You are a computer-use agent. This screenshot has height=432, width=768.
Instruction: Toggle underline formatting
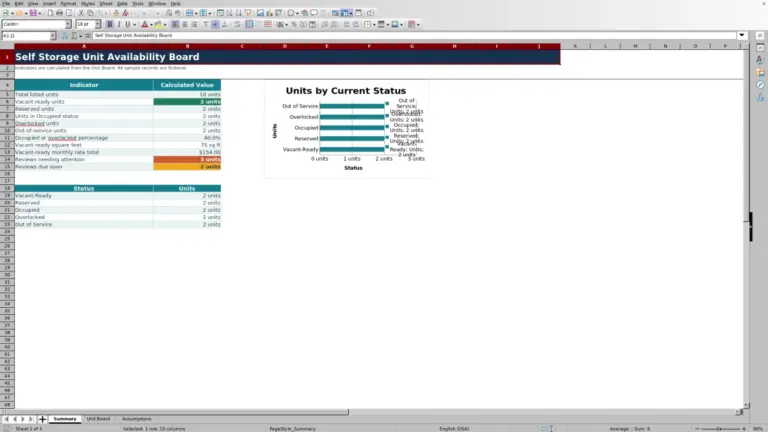click(x=128, y=24)
